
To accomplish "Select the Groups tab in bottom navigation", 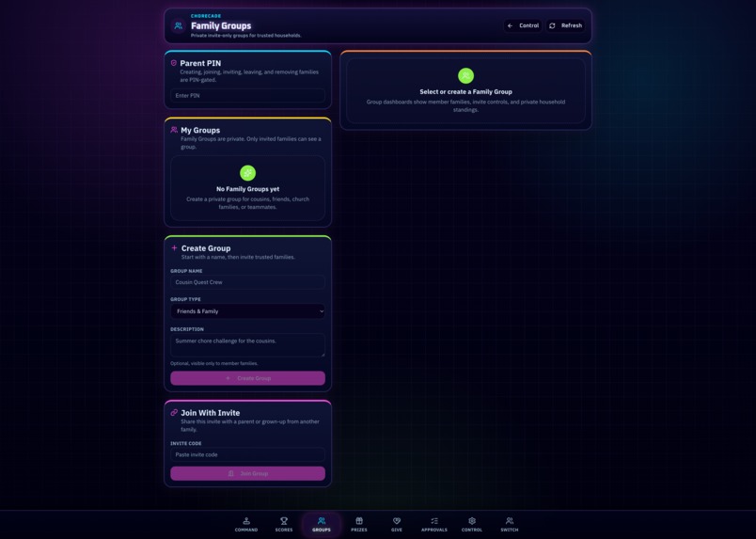I will pyautogui.click(x=322, y=525).
